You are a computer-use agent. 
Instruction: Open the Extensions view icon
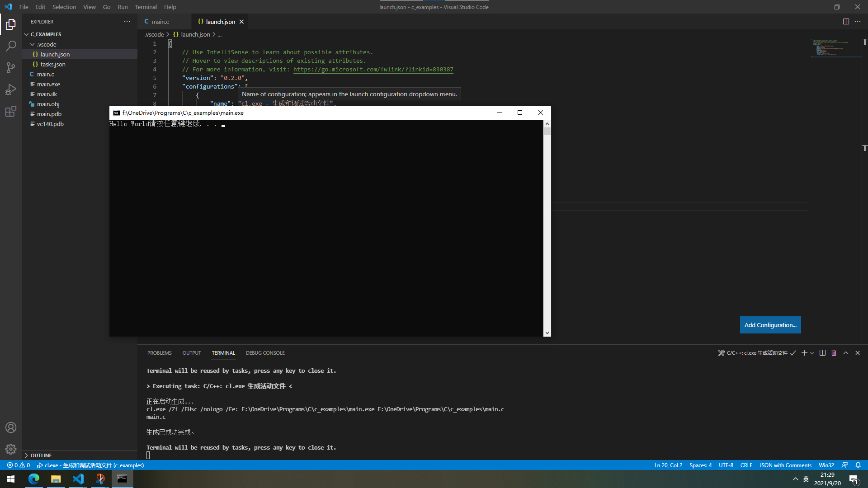(11, 111)
